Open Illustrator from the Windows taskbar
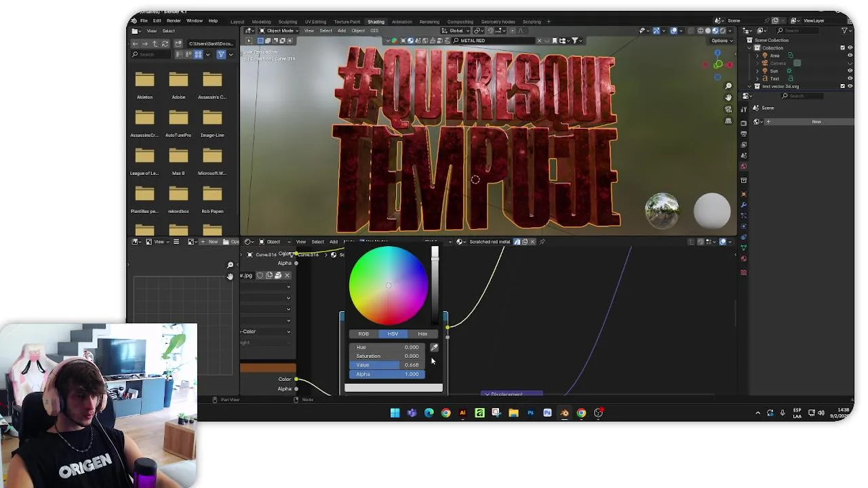Viewport: 868px width, 488px height. pyautogui.click(x=462, y=413)
